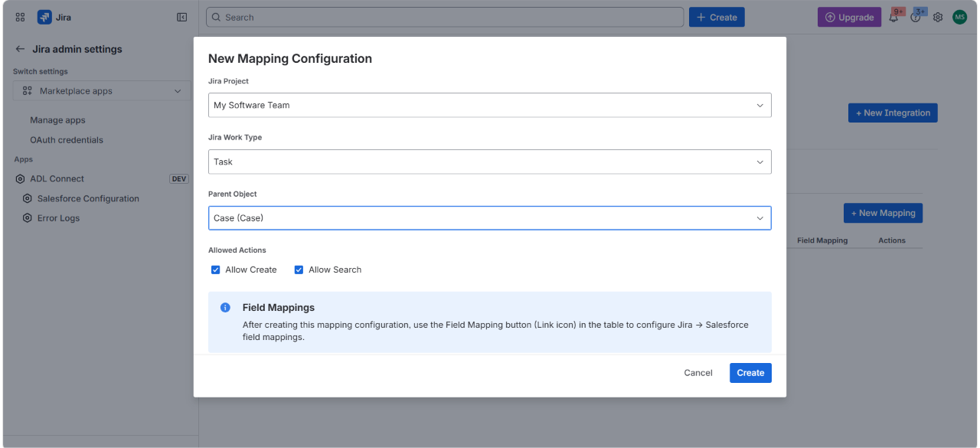Open Manage apps in sidebar
The height and width of the screenshot is (448, 980).
57,120
